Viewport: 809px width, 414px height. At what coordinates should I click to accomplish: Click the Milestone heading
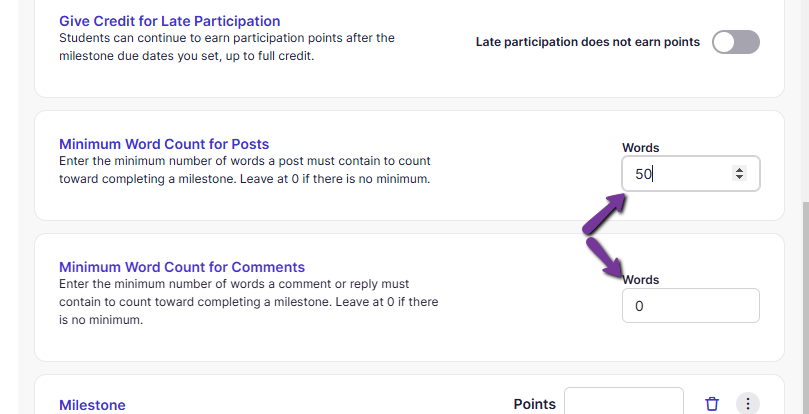pos(92,405)
